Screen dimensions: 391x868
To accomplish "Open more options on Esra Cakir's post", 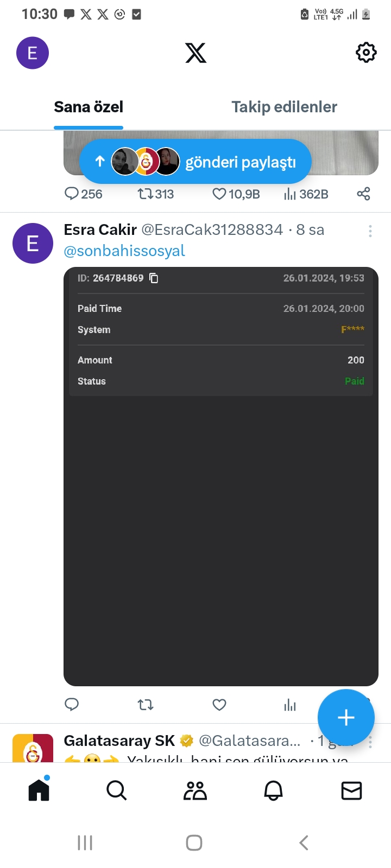I will pos(370,231).
